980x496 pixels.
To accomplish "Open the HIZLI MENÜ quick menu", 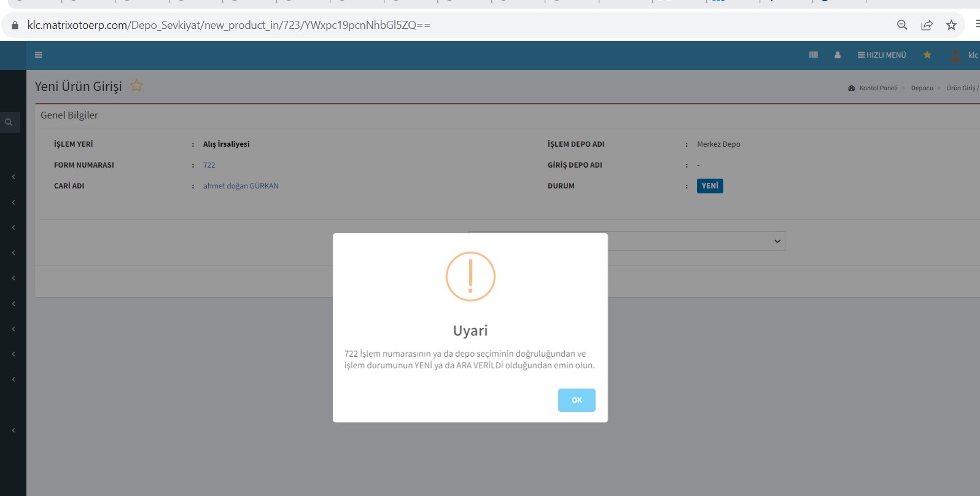I will click(x=882, y=55).
